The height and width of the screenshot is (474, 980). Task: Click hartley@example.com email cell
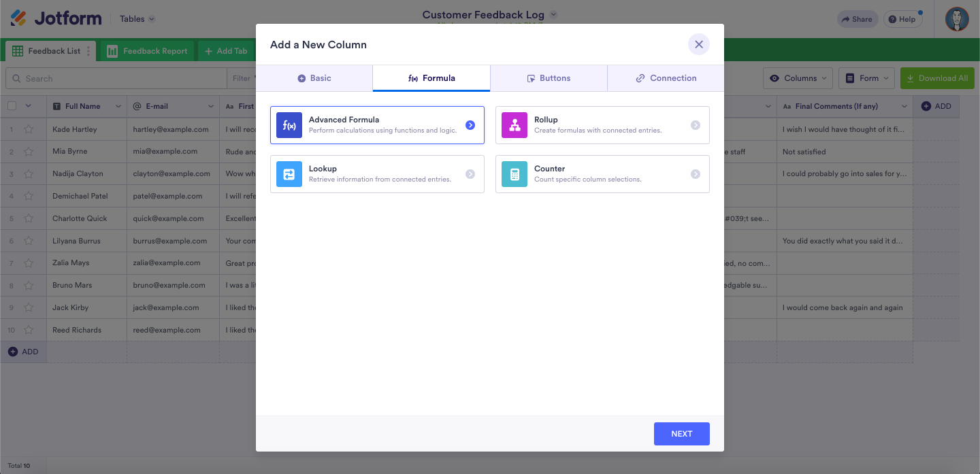click(x=173, y=129)
